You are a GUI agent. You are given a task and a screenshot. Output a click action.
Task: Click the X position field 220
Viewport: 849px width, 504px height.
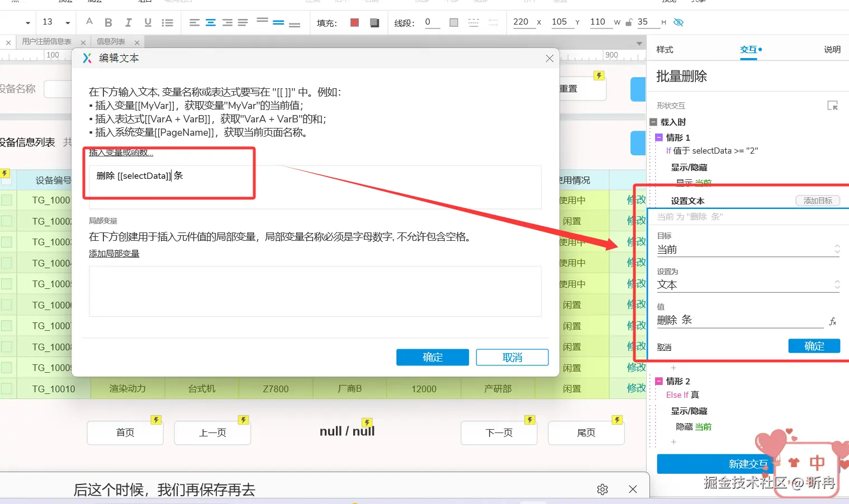coord(524,22)
